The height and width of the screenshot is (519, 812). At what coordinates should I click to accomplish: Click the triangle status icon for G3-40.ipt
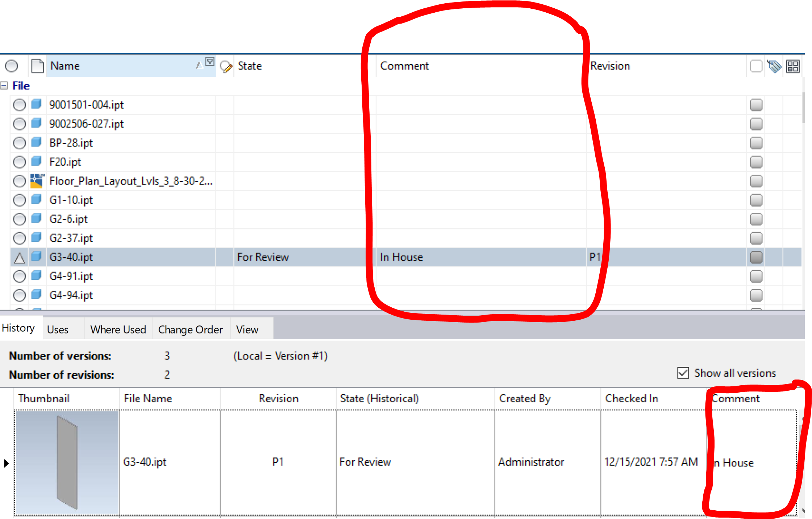point(19,258)
